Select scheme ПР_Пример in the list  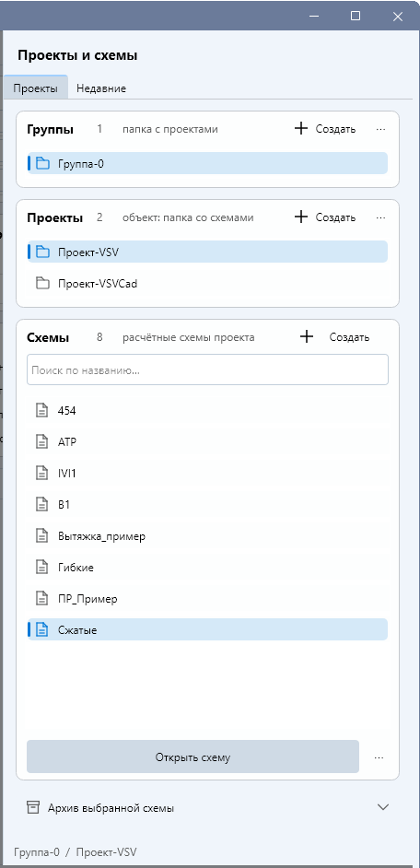coord(207,598)
